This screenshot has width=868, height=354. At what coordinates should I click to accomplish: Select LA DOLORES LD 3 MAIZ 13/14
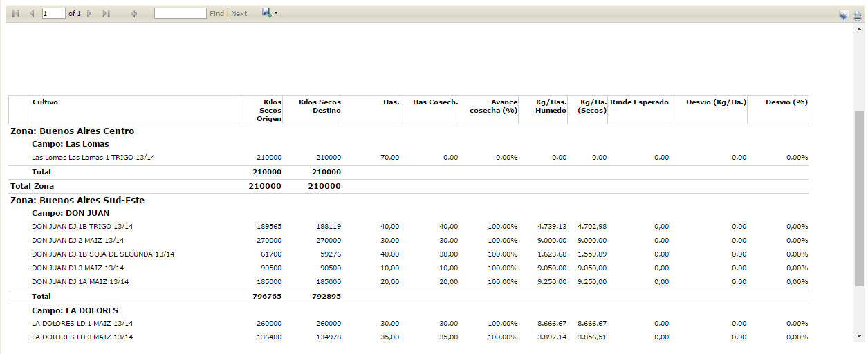[82, 337]
